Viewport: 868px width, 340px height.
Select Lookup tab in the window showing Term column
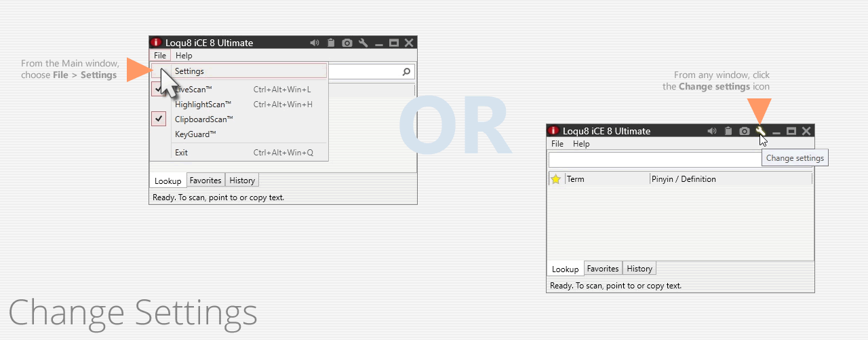[566, 269]
